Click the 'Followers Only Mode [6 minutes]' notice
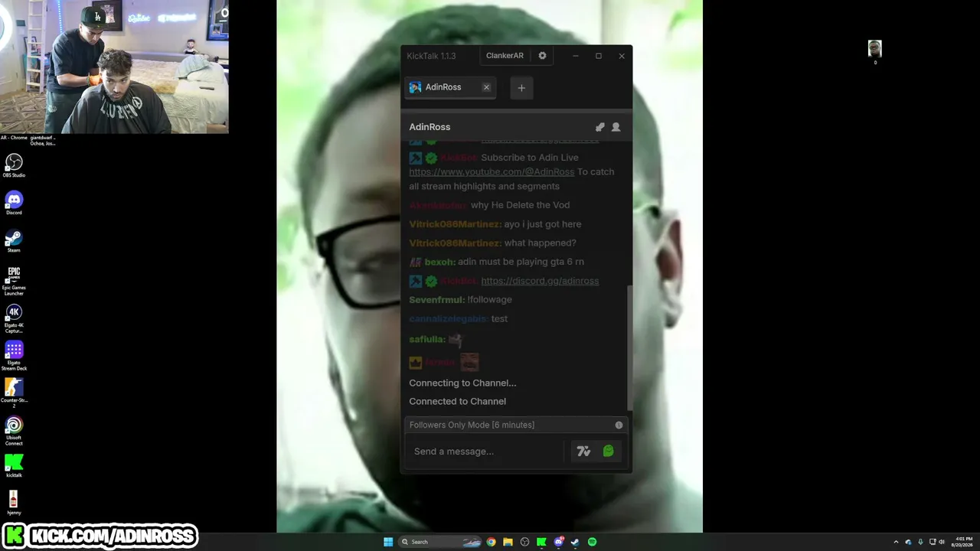980x551 pixels. pyautogui.click(x=472, y=425)
